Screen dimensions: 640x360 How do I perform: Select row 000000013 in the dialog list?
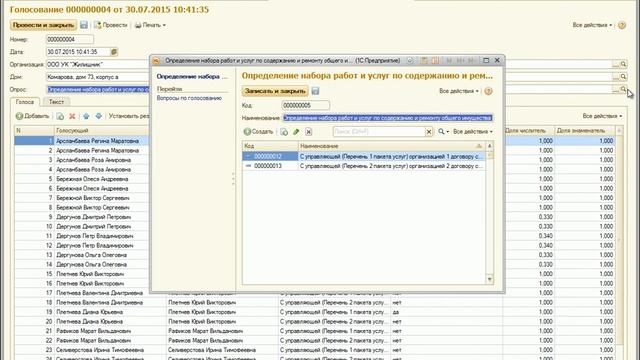364,166
